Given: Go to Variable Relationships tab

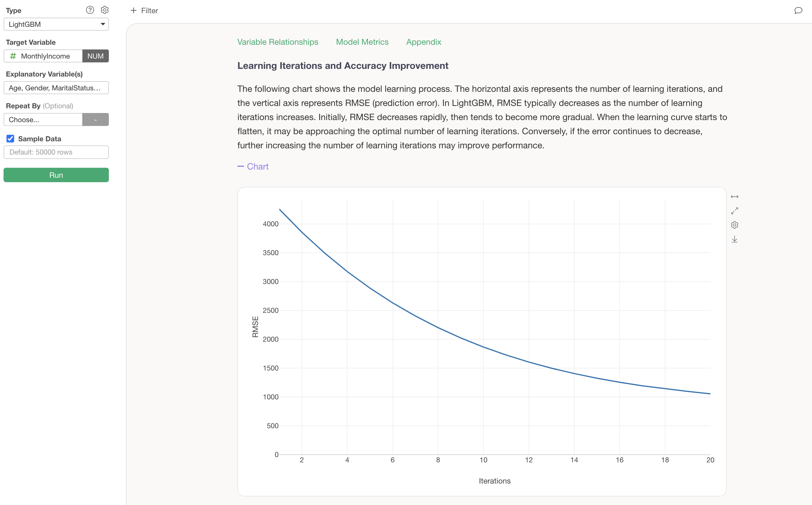Looking at the screenshot, I should (x=277, y=42).
